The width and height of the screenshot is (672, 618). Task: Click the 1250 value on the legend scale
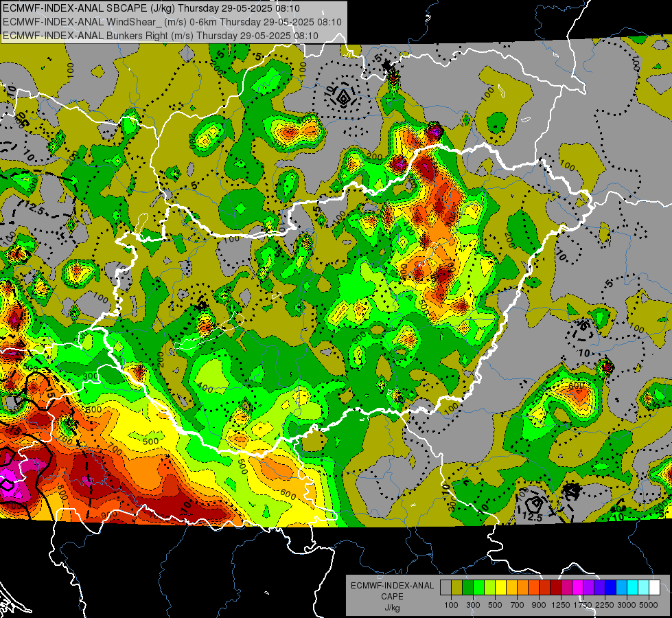coord(561,605)
